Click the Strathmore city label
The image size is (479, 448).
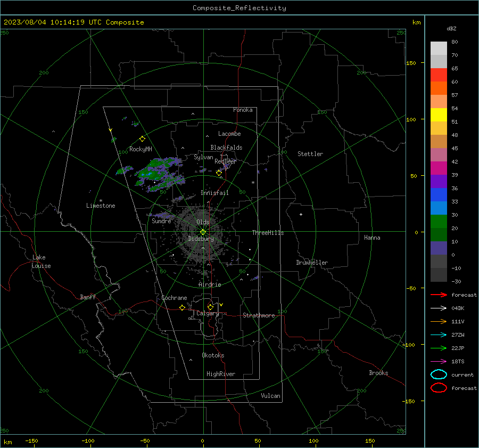pyautogui.click(x=259, y=315)
